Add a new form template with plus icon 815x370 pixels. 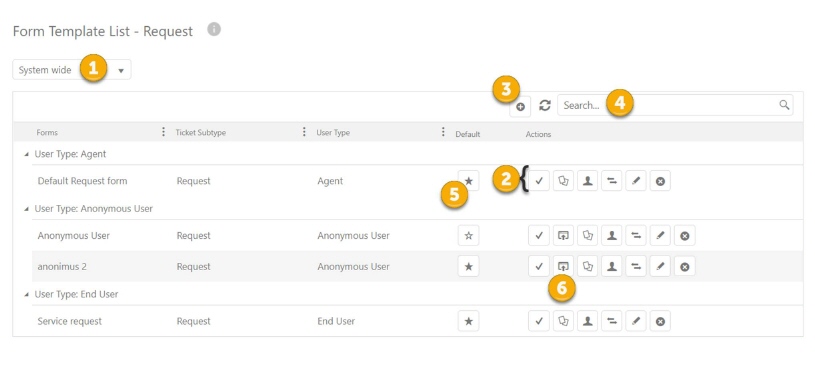click(x=520, y=107)
